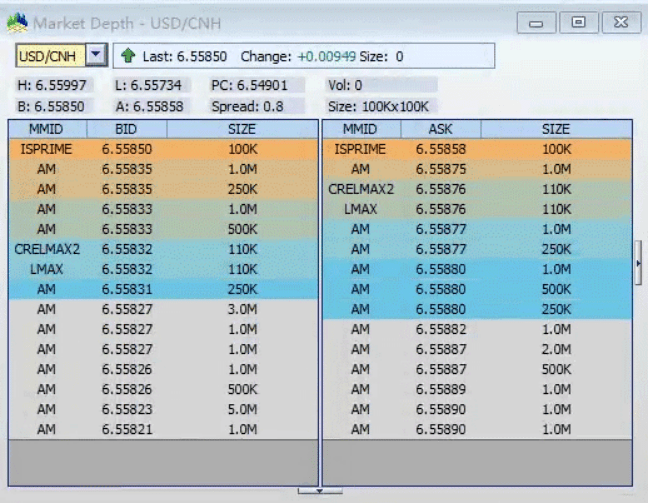Close the Market Depth window

[x=621, y=22]
